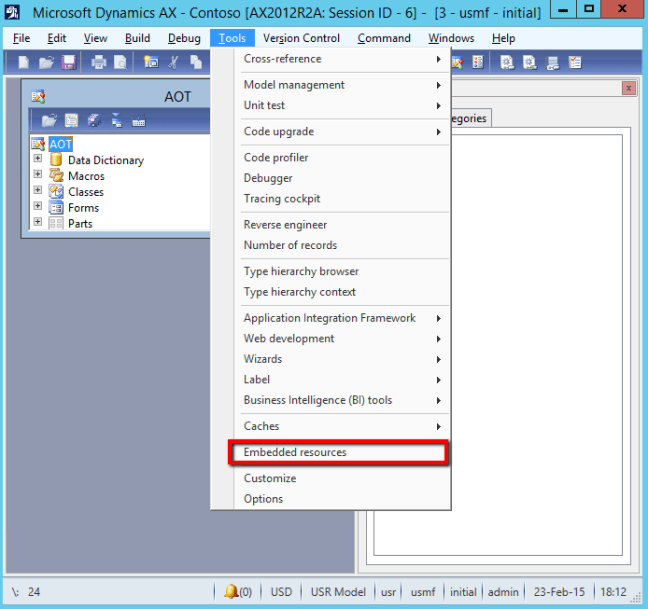Open the View menu
Viewport: 648px width, 609px height.
pos(95,38)
